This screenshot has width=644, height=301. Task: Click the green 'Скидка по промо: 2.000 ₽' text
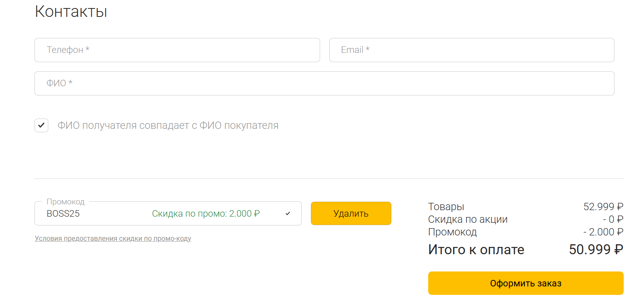[206, 214]
